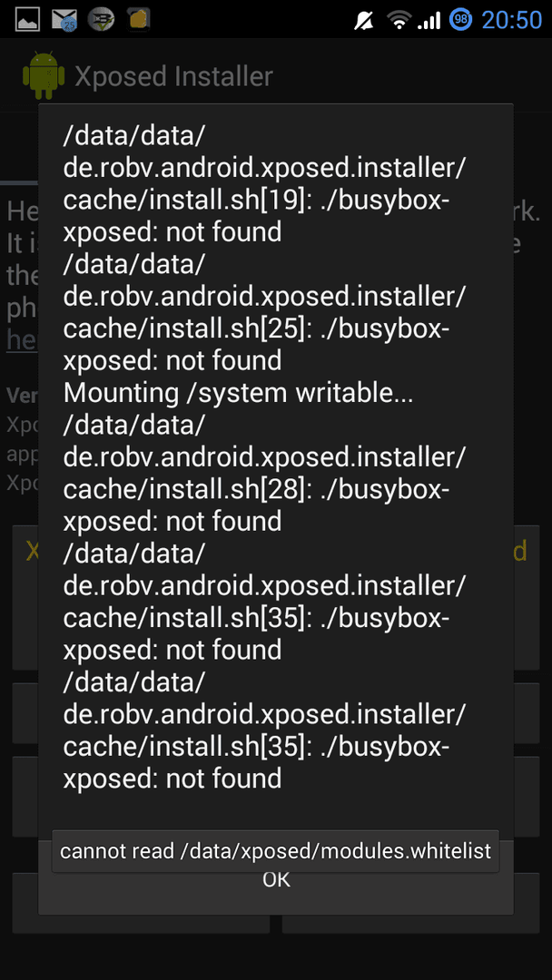Tap the round winged app notification icon
Viewport: 552px width, 980px height.
pos(101,19)
